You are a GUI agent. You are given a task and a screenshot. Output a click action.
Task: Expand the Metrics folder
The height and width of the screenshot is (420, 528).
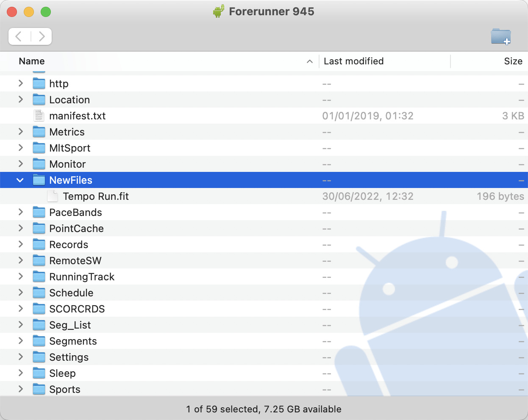[20, 132]
